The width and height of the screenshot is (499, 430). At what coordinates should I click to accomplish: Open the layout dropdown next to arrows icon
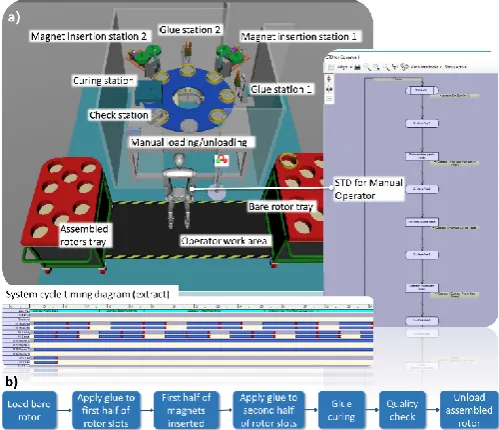[427, 67]
